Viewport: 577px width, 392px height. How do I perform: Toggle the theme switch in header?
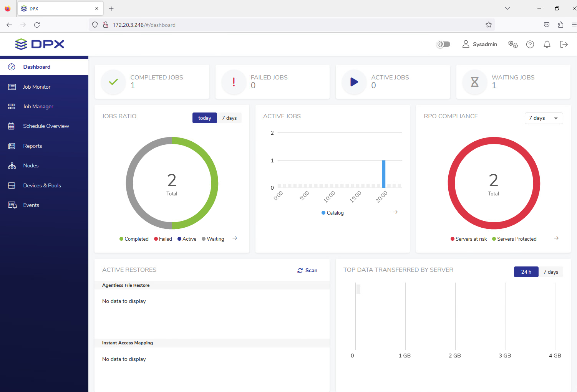point(443,45)
